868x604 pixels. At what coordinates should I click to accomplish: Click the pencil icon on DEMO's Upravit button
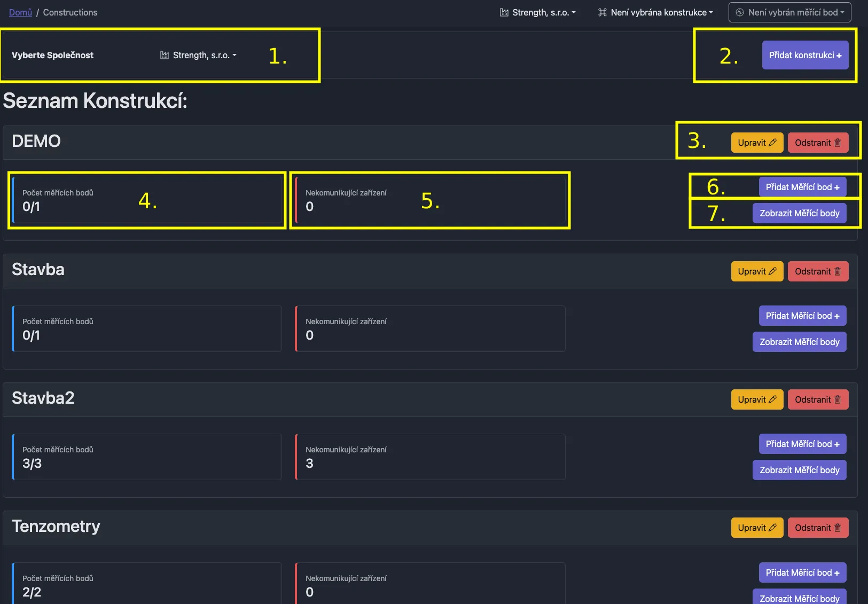tap(772, 143)
